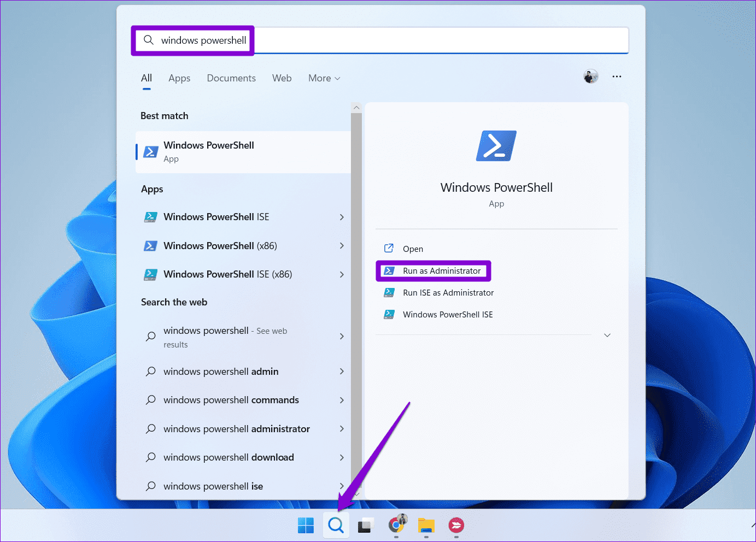Screen dimensions: 756x542
Task: Open Chrome from the taskbar
Action: 396,526
